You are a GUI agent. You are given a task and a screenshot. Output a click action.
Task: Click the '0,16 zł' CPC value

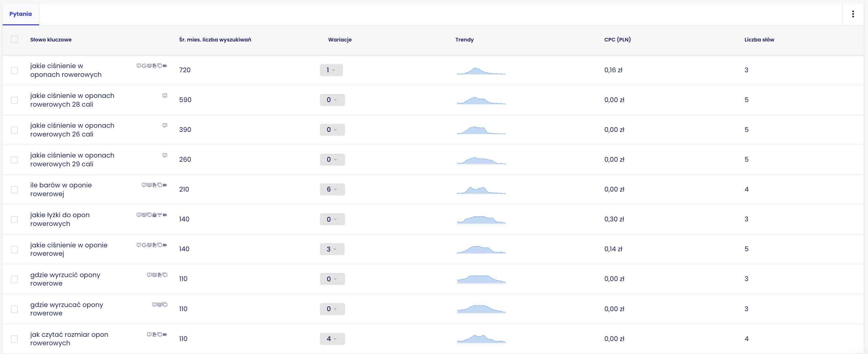click(613, 70)
